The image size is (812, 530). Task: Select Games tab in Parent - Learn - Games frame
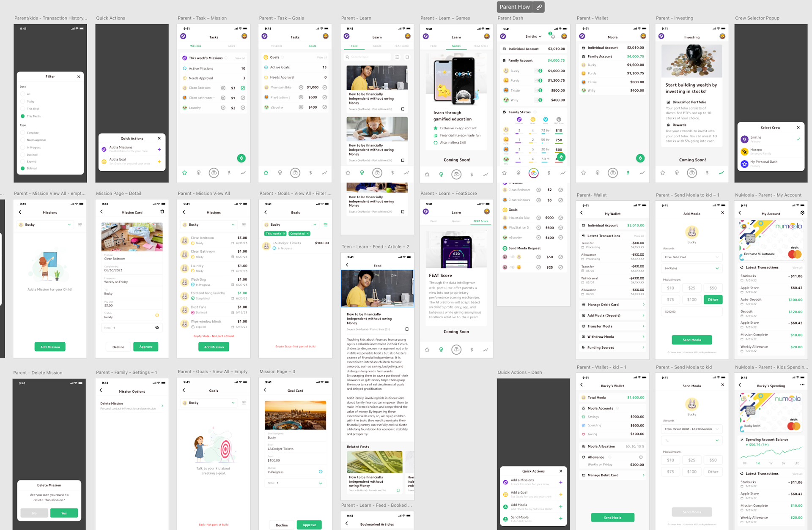click(456, 46)
